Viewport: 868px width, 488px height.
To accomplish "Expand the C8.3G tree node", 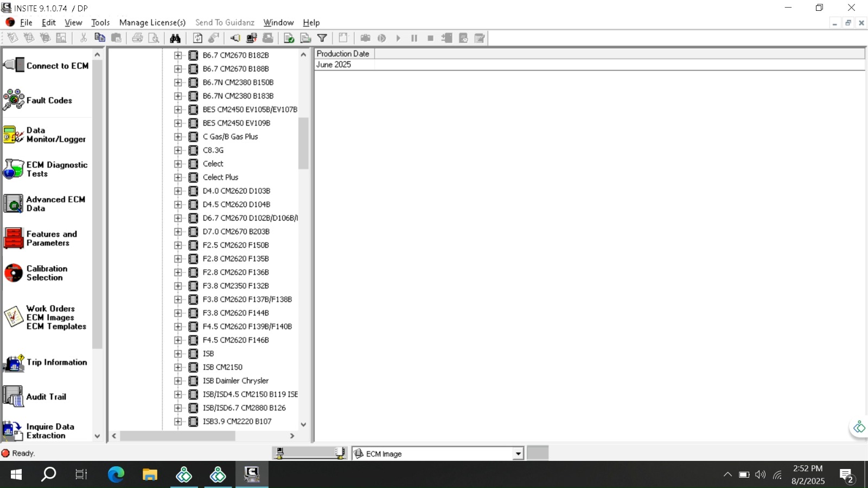I will pyautogui.click(x=178, y=150).
